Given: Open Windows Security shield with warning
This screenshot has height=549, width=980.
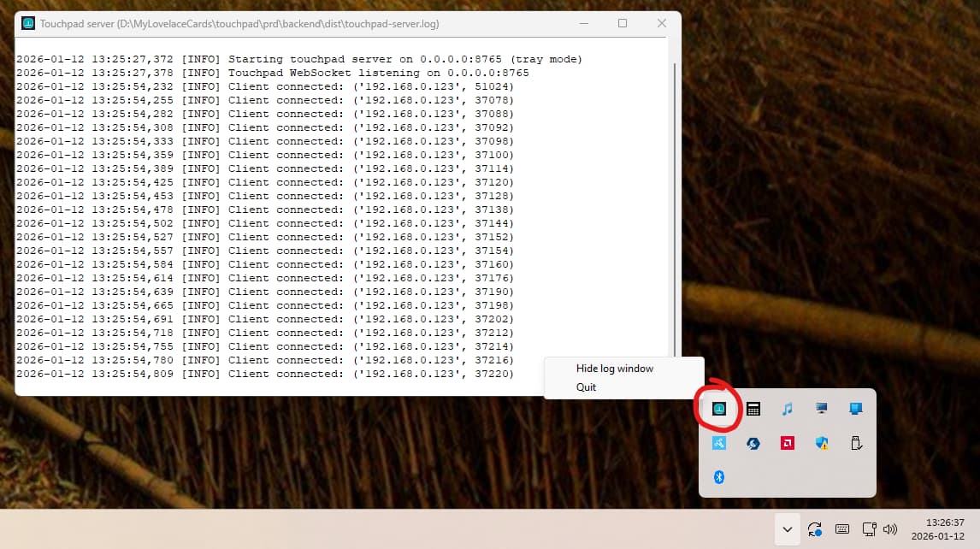Looking at the screenshot, I should [821, 443].
